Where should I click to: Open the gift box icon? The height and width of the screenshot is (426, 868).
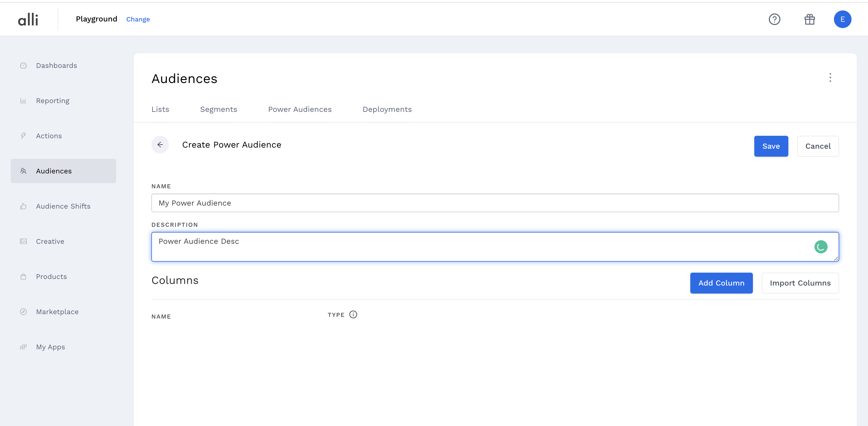click(x=809, y=19)
